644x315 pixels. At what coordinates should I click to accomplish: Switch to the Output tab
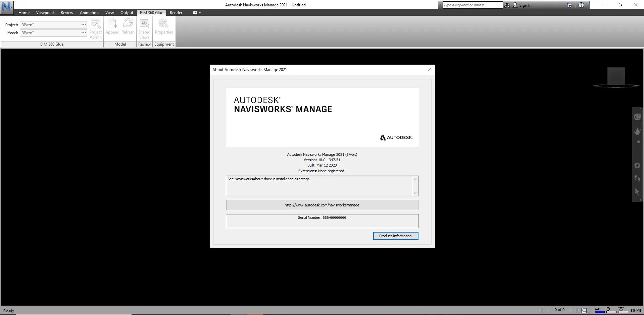[127, 13]
